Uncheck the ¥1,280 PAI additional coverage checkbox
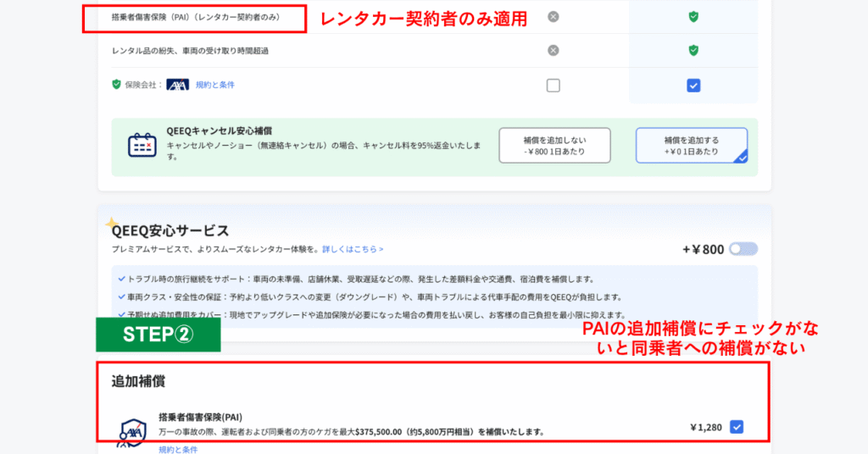 (x=737, y=427)
